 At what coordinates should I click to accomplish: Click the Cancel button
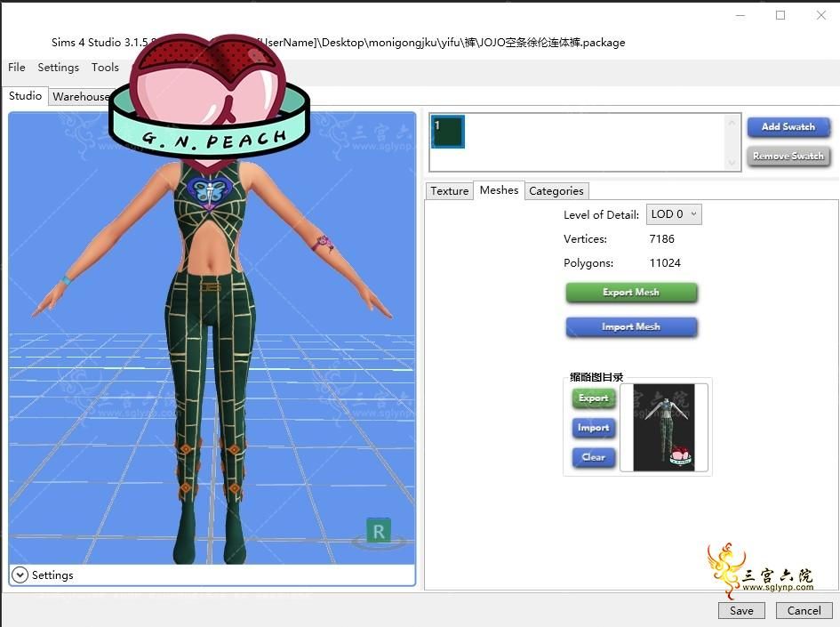tap(804, 610)
